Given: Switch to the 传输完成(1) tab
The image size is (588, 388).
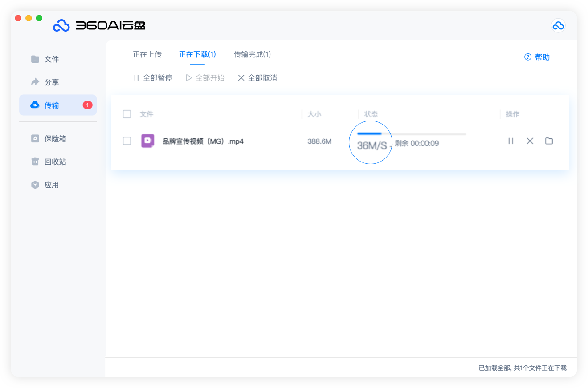Looking at the screenshot, I should [x=252, y=54].
